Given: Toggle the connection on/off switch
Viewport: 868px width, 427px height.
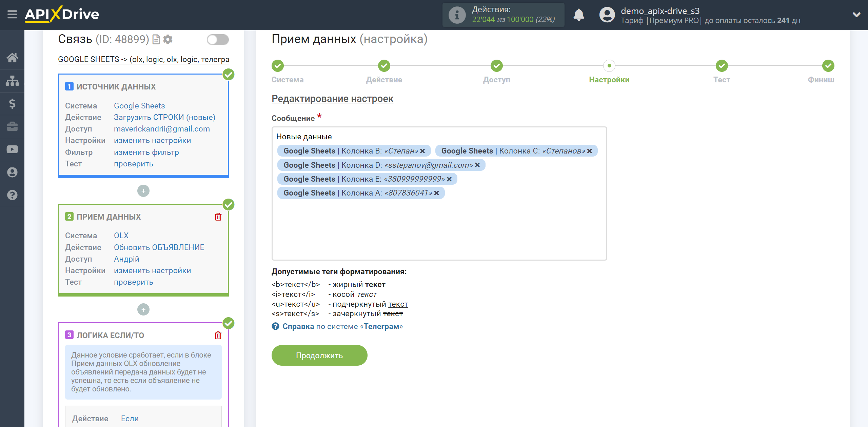Looking at the screenshot, I should point(218,40).
